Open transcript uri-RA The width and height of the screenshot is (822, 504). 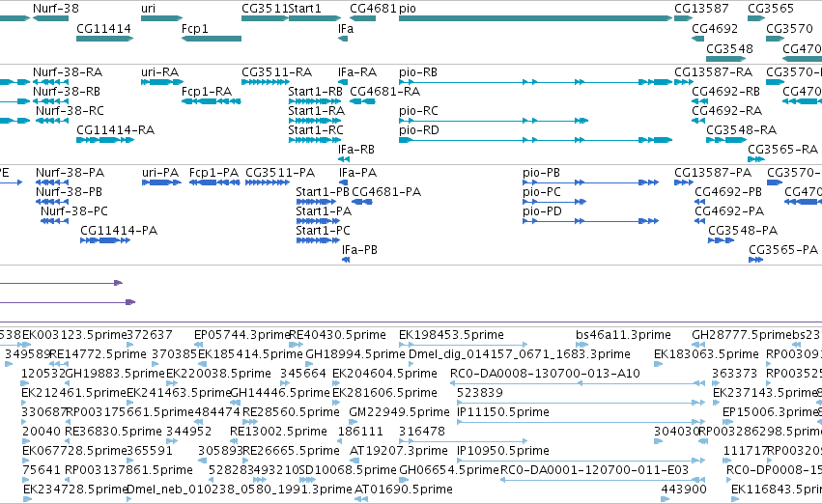[x=160, y=71]
